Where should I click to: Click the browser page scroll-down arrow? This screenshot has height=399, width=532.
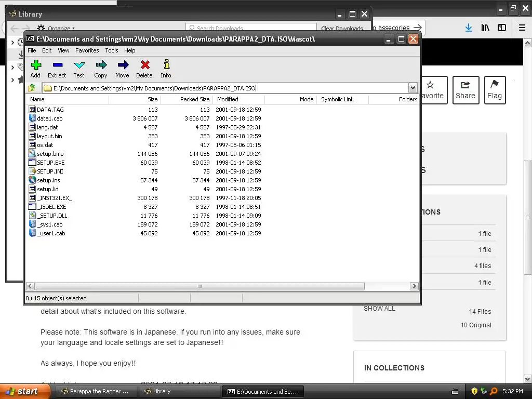pos(528,379)
